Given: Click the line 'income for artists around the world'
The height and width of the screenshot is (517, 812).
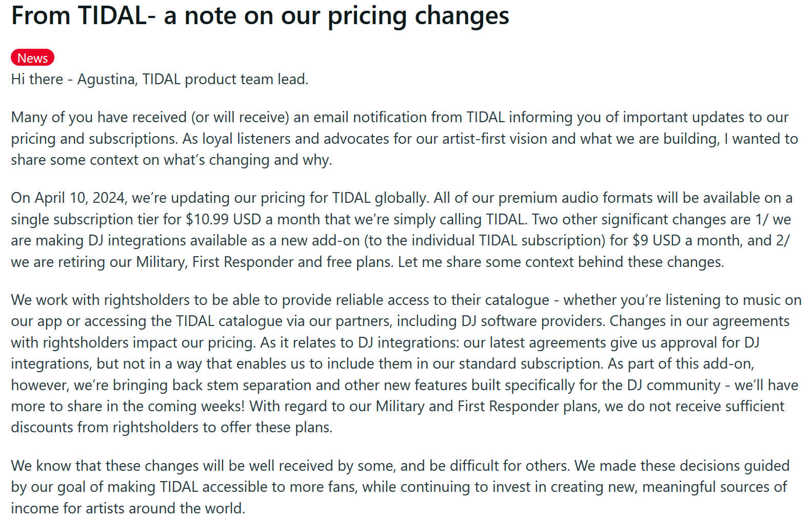Looking at the screenshot, I should pos(128,508).
